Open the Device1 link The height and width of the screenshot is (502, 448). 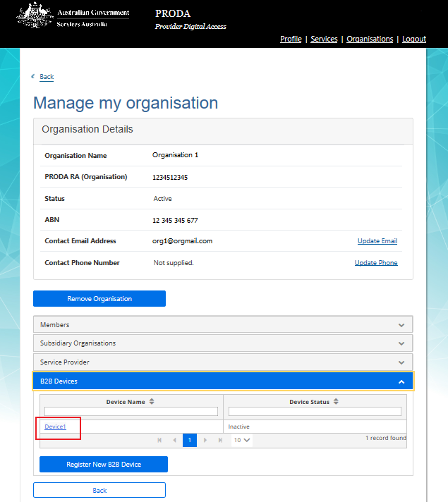point(55,427)
